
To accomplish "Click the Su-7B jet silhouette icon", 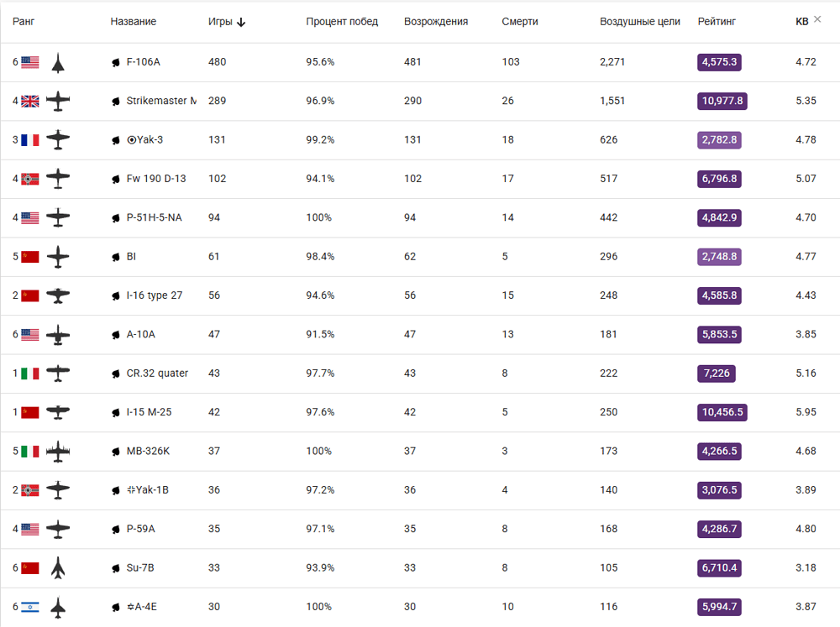I will pyautogui.click(x=58, y=568).
